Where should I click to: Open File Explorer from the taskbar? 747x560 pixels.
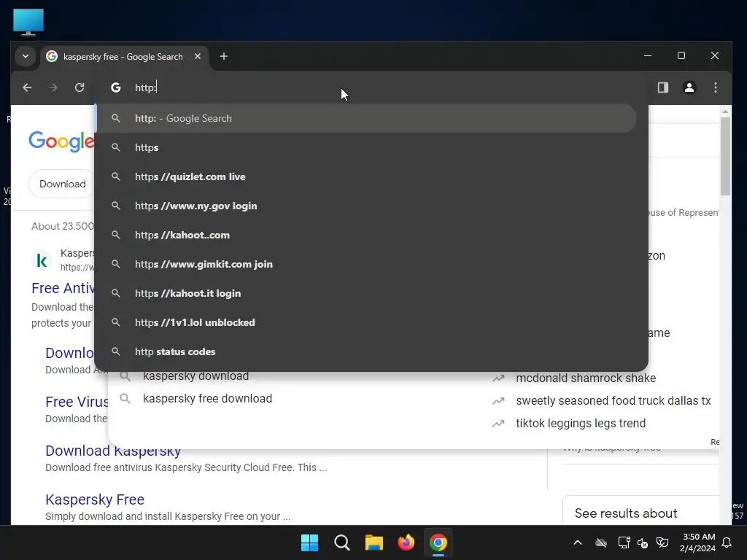(374, 542)
